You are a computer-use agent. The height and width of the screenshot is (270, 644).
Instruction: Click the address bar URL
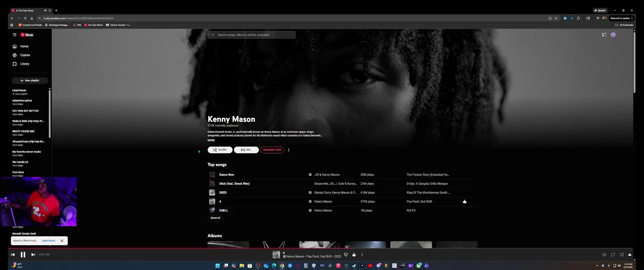pos(78,18)
